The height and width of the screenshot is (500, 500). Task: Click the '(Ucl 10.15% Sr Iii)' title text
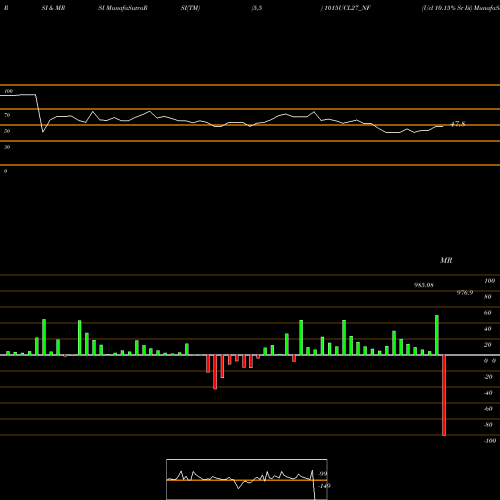447,8
